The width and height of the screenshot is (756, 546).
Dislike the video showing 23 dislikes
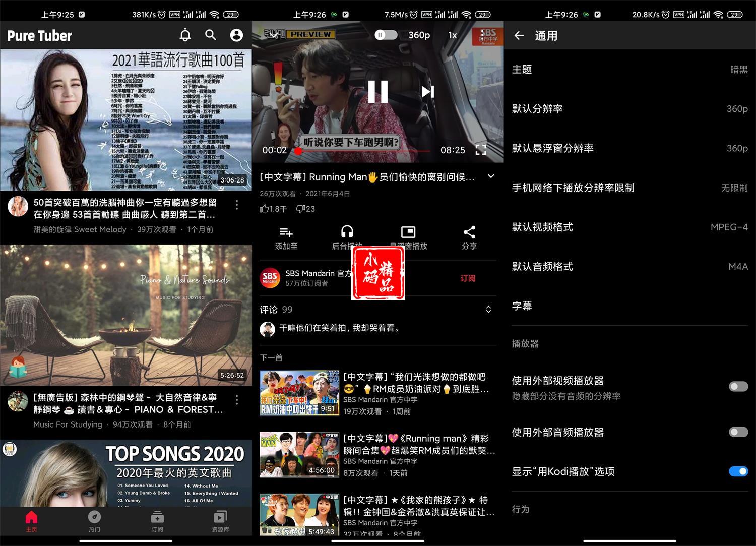(x=305, y=209)
